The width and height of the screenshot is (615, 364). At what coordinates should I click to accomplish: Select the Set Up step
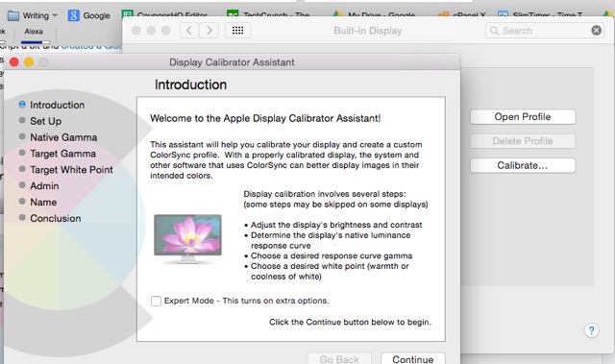(x=40, y=121)
